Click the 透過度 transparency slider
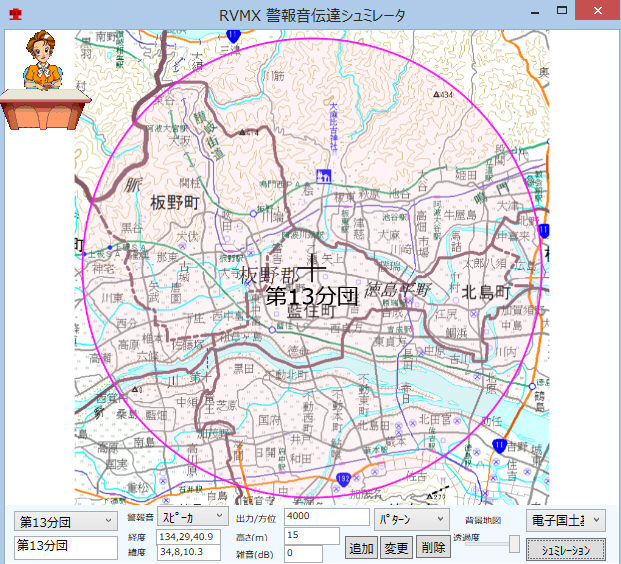Viewport: 621px width, 564px height. tap(514, 543)
